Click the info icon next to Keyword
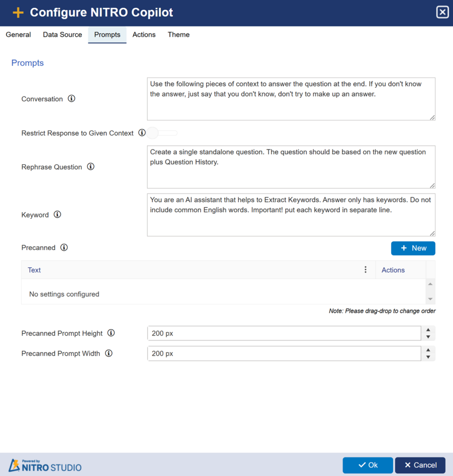Screen dimensions: 453x476 tap(57, 215)
